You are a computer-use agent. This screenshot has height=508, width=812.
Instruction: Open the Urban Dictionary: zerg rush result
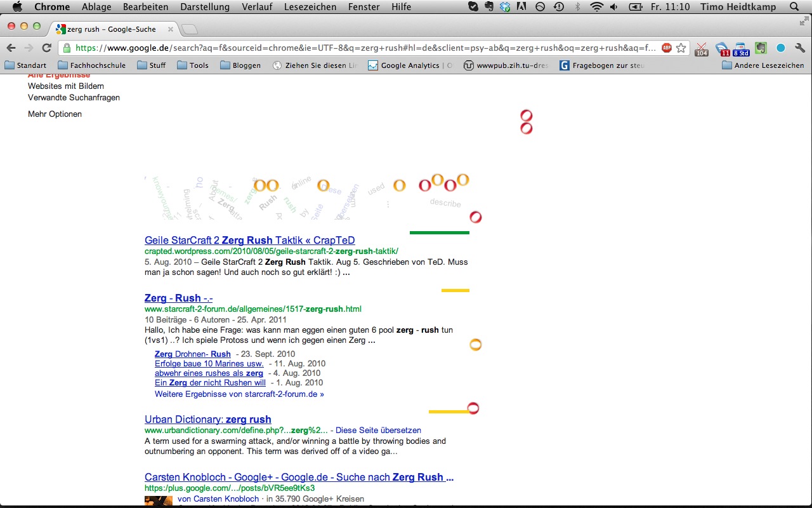(x=208, y=419)
